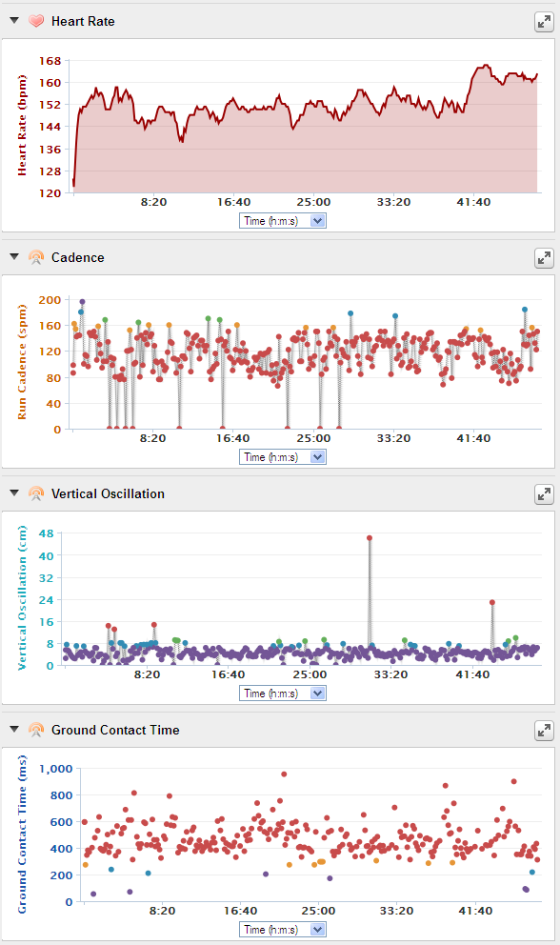Click the Heart Rate panel title
The width and height of the screenshot is (560, 945).
pyautogui.click(x=83, y=21)
